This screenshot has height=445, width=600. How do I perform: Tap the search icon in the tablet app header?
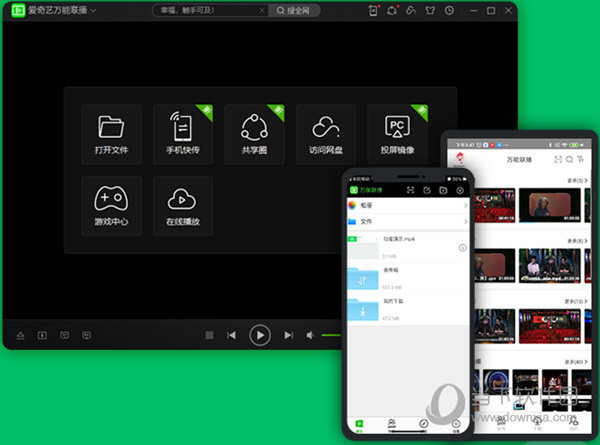coord(569,159)
